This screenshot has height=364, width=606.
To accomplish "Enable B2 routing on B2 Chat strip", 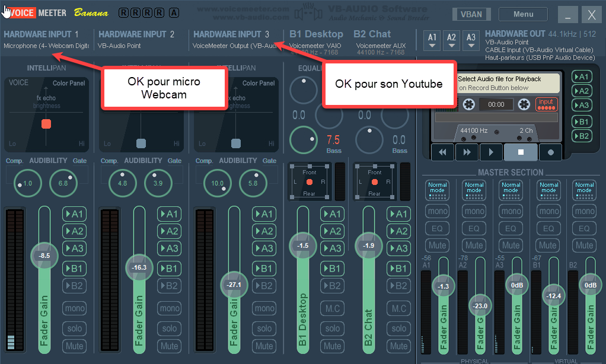I will click(x=398, y=286).
